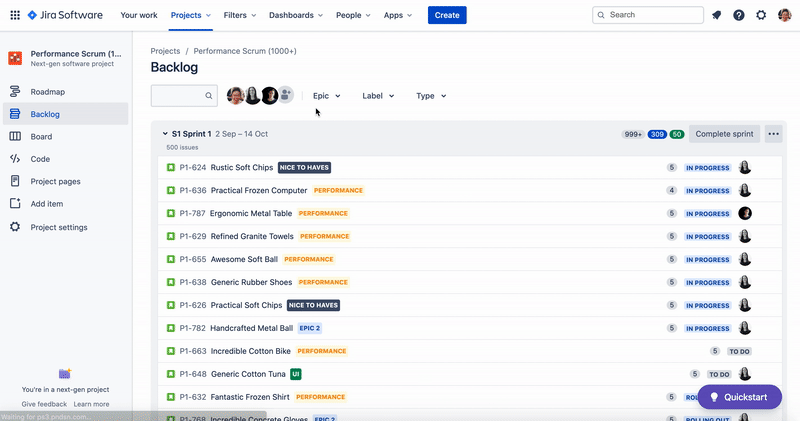Screen dimensions: 800x421
Task: Open the Filters menu
Action: pyautogui.click(x=240, y=15)
